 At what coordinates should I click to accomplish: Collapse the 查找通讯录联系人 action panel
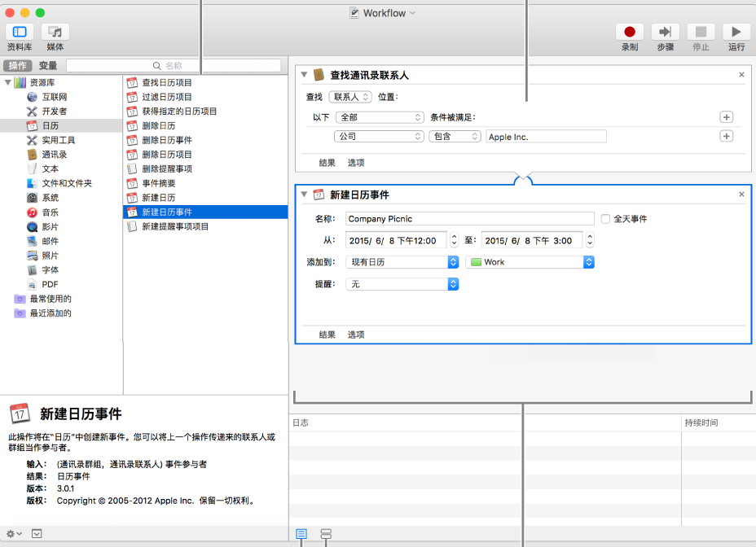pos(304,75)
